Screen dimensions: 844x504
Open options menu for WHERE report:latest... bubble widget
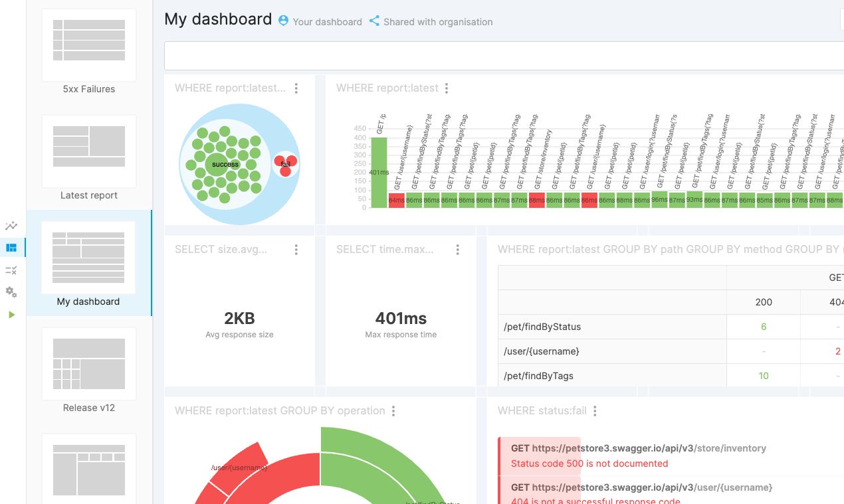(296, 88)
